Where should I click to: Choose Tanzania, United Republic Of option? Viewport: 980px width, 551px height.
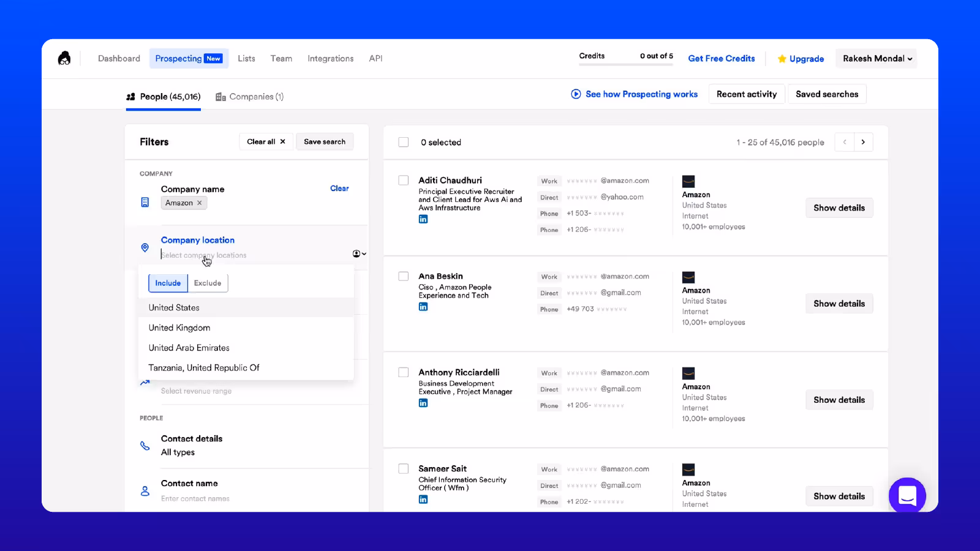point(246,367)
